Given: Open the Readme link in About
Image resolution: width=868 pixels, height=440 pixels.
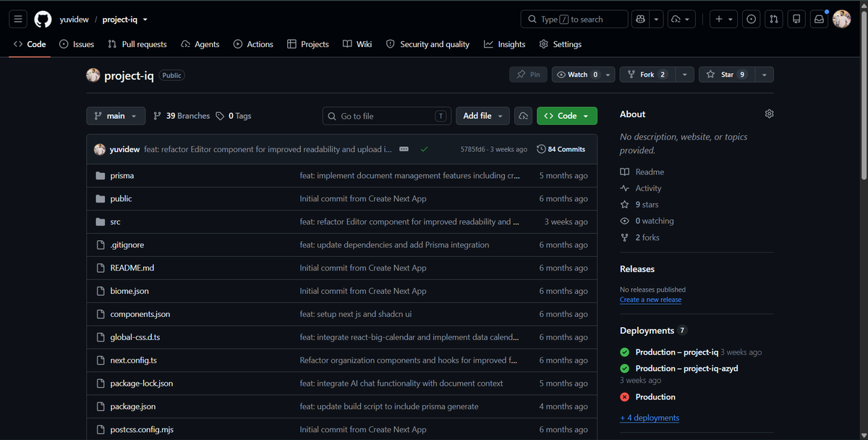Looking at the screenshot, I should (x=642, y=172).
